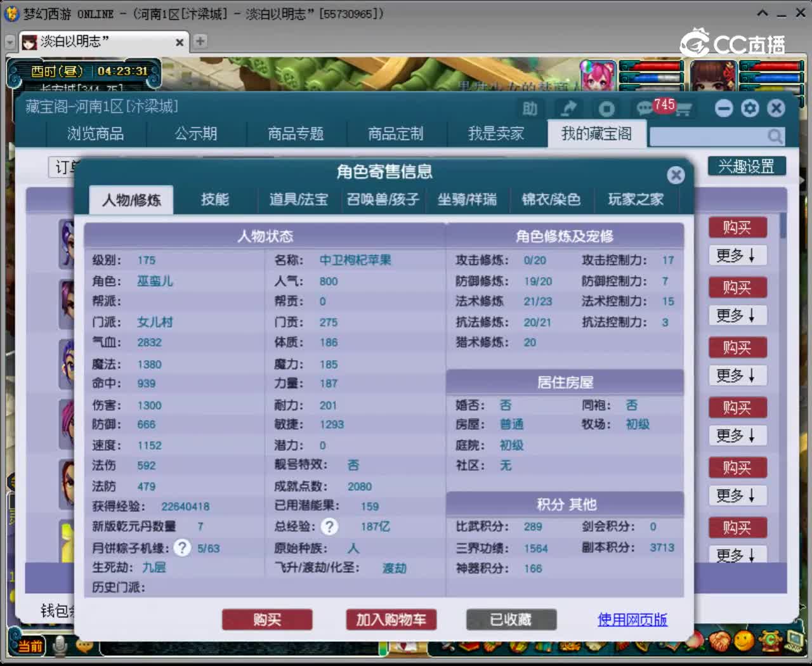Viewport: 812px width, 666px height.
Task: Click the computer system icon in bottom bar
Action: pos(794,641)
